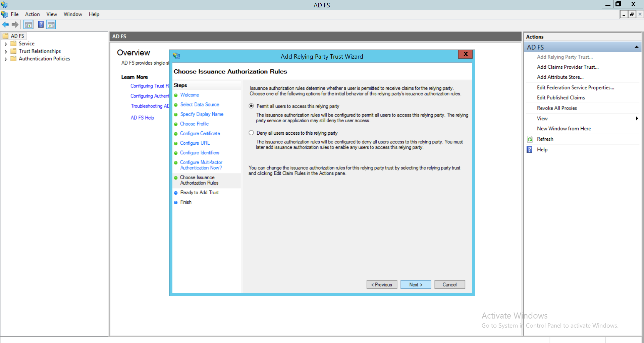Click the Trust Relationships folder icon
Viewport: 644px width, 343px height.
(x=13, y=51)
